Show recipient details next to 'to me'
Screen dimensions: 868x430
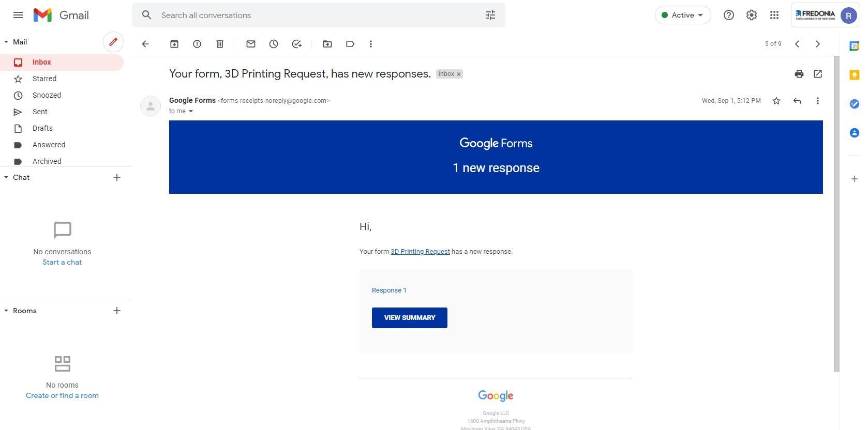click(191, 111)
